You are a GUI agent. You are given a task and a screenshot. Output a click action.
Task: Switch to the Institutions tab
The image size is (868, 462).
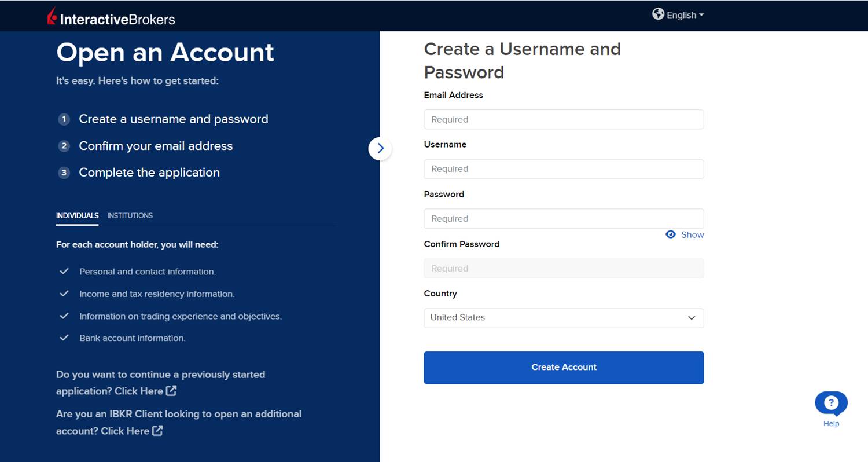[130, 215]
